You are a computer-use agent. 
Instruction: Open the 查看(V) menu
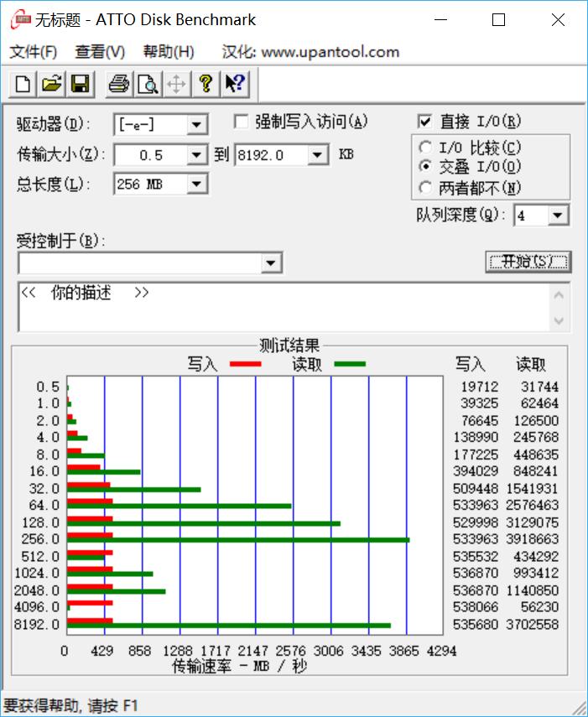[x=100, y=52]
